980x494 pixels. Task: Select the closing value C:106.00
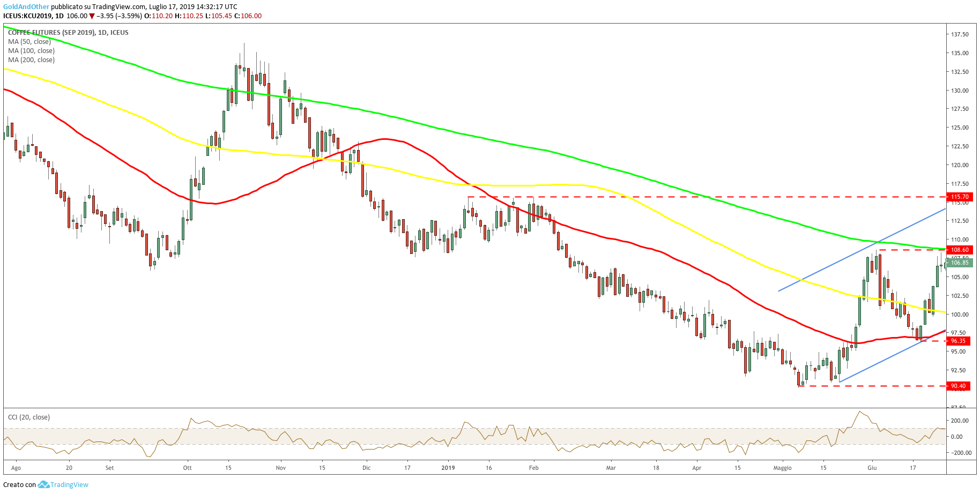tap(248, 16)
